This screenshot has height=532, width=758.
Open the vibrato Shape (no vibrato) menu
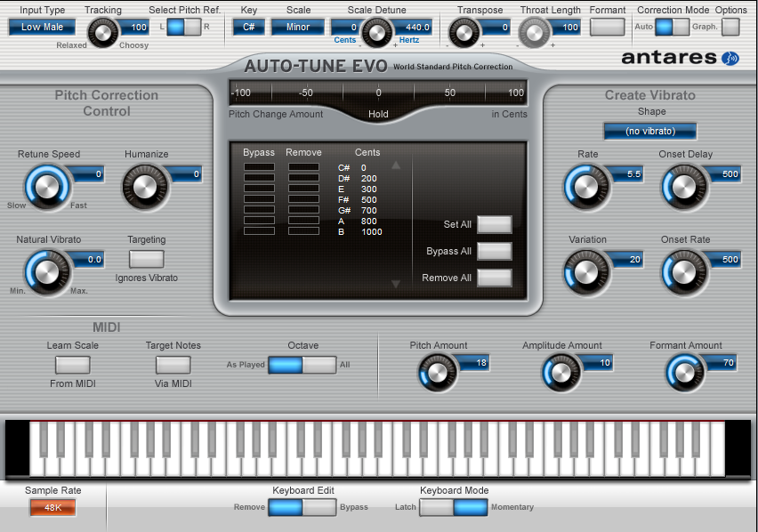[650, 131]
